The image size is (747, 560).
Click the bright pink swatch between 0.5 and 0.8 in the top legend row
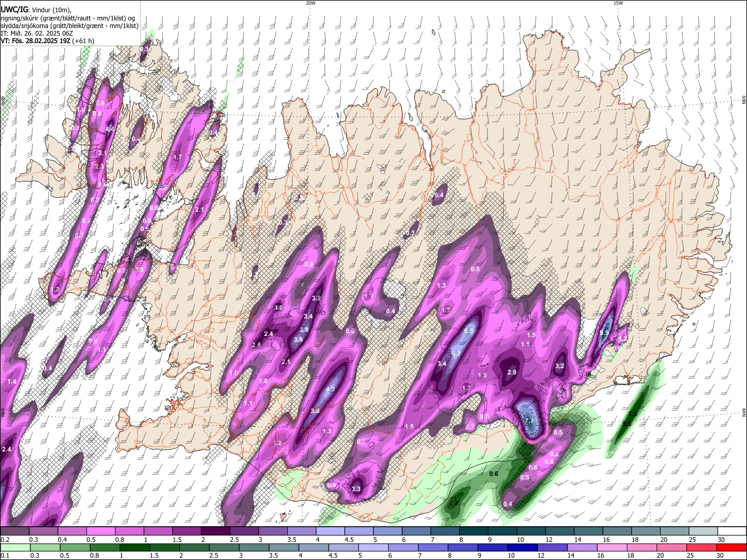(100, 531)
